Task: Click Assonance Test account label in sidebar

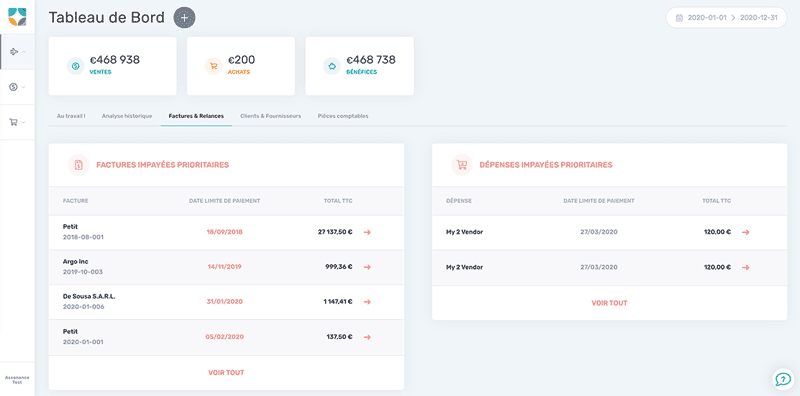Action: tap(17, 380)
